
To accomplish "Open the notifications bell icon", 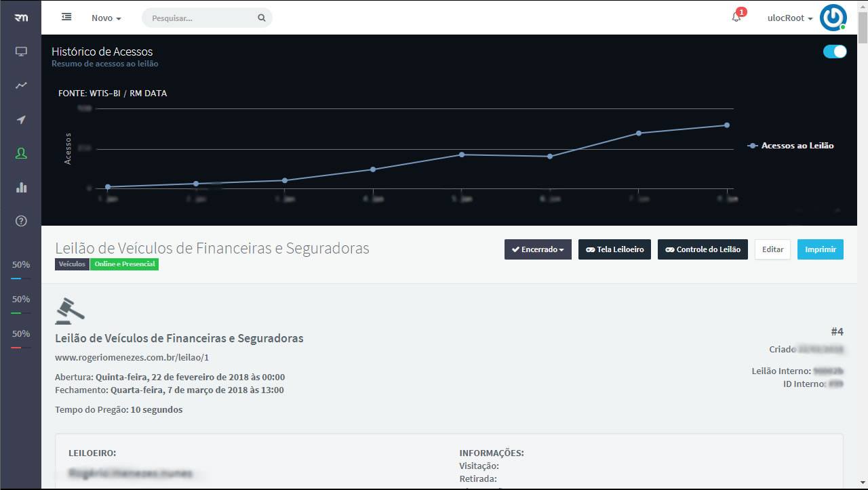I will tap(736, 18).
